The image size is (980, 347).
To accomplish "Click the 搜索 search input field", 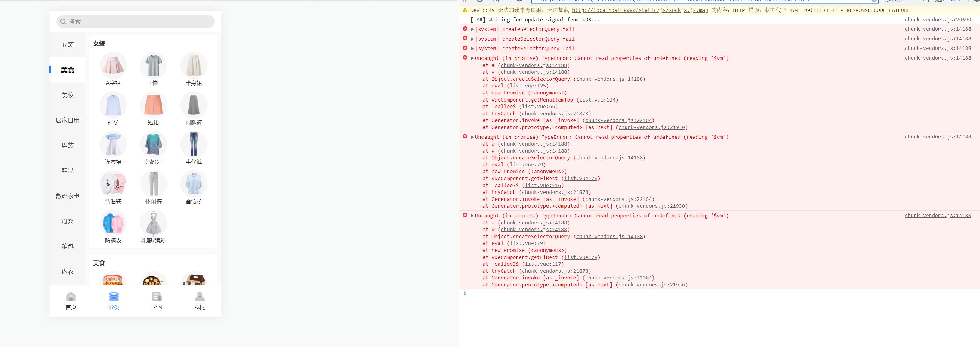I will point(136,22).
